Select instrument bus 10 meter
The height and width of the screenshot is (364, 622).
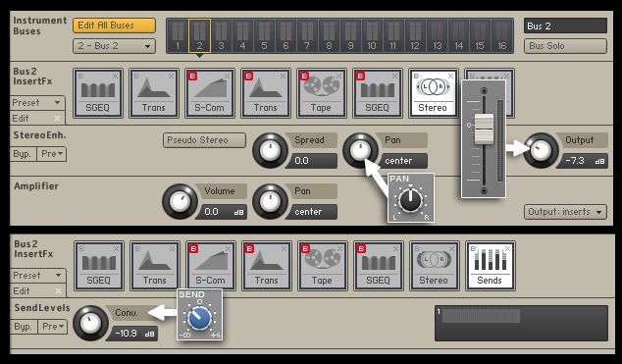pos(372,35)
